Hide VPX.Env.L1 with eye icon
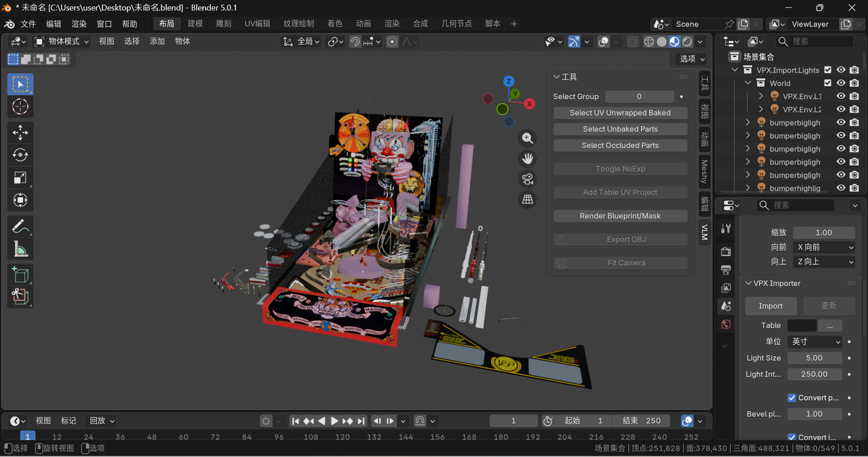 [841, 96]
